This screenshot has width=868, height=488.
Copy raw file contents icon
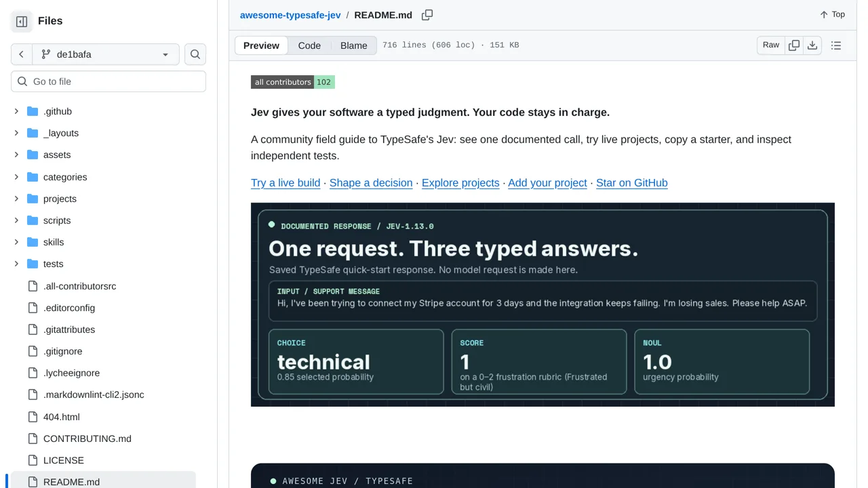click(x=794, y=45)
